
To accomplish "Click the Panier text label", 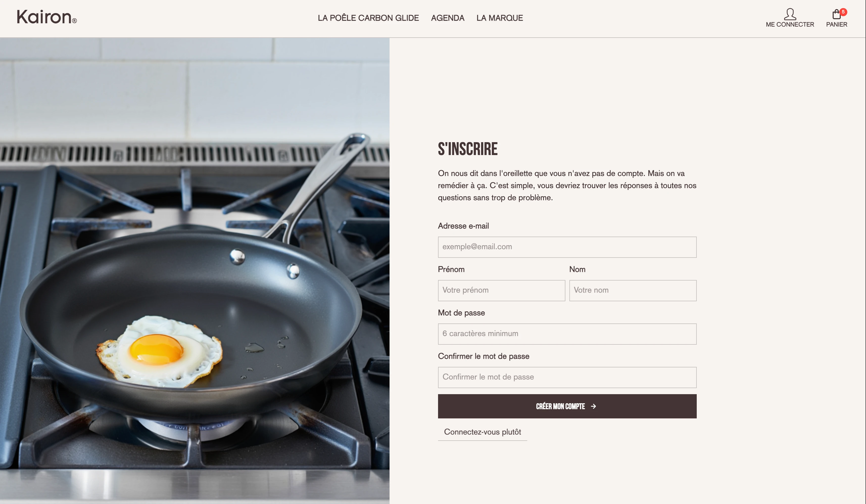I will [836, 24].
